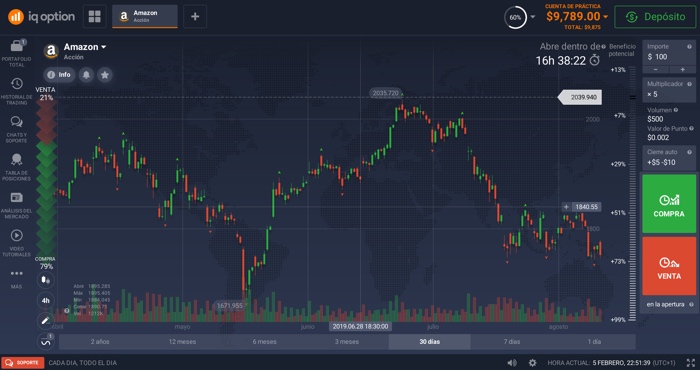Select the 7 días time range
Screen dimensions: 700x370
point(512,342)
